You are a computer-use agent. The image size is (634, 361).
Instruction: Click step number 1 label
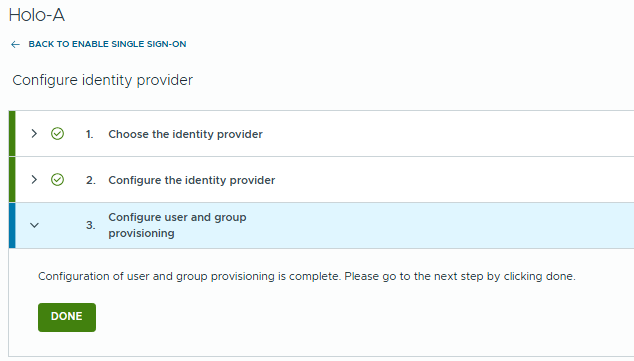[x=89, y=134]
